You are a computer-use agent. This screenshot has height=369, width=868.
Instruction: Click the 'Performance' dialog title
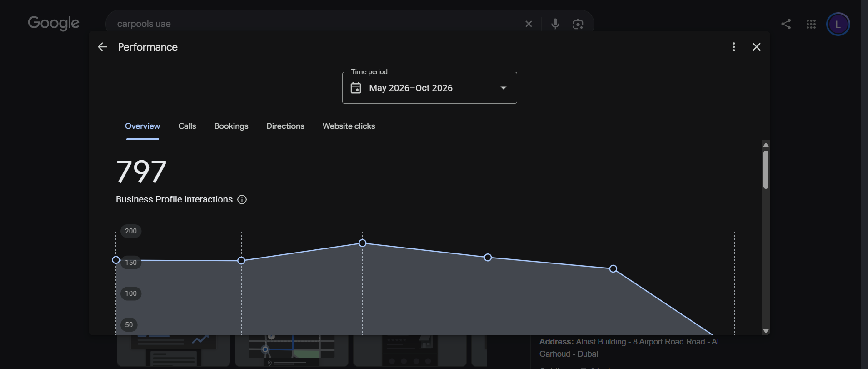click(148, 47)
